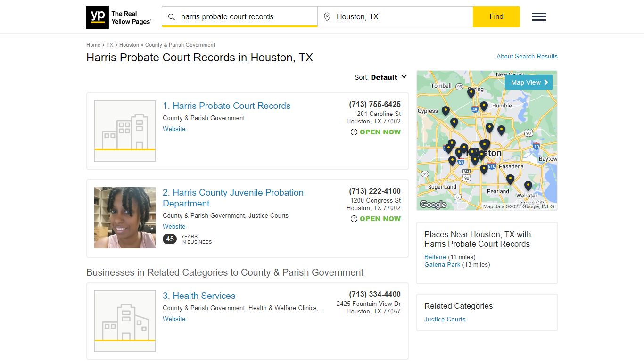The image size is (644, 362).
Task: Open the photo thumbnail of Juvenile Probation Department
Action: tap(125, 218)
